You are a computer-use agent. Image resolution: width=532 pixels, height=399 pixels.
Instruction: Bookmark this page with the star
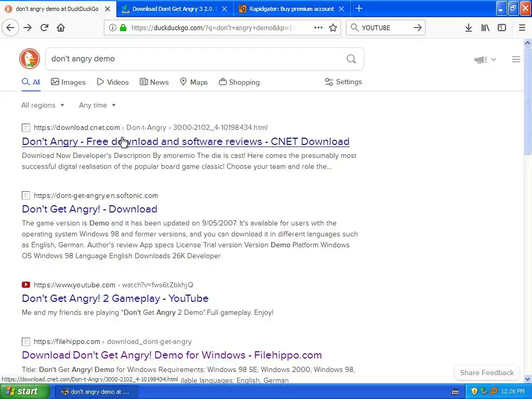coord(333,28)
